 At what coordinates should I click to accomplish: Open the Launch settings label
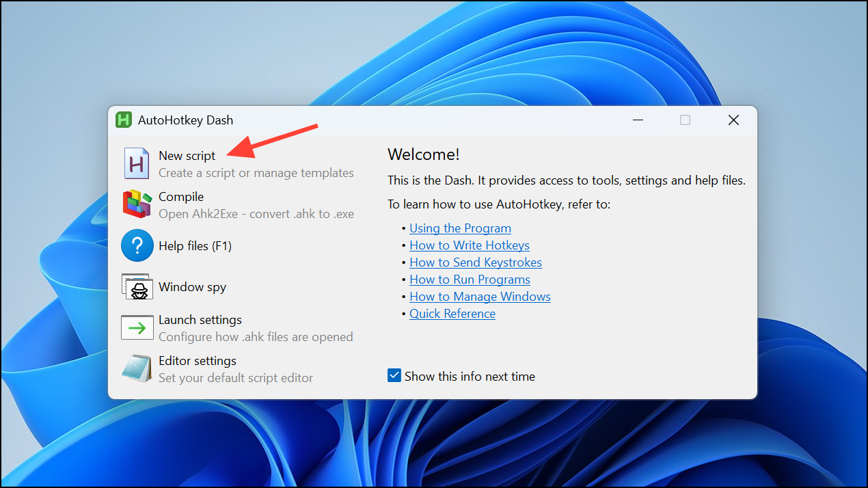coord(200,320)
